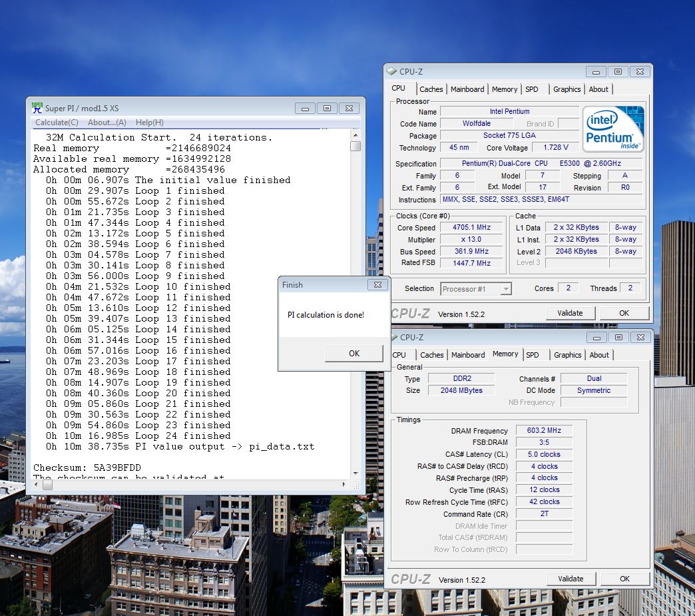Click the Checksum: 5A39BFDD line

click(87, 468)
